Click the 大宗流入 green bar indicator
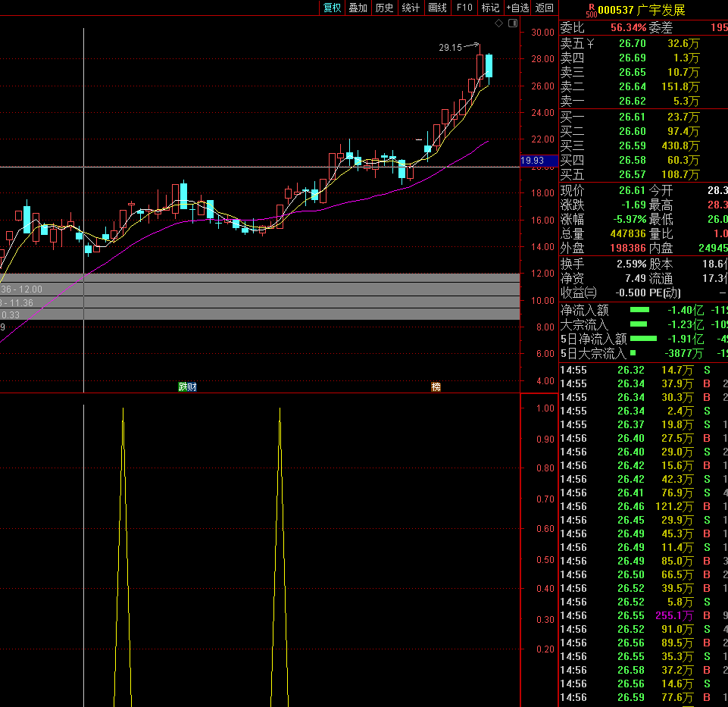Image resolution: width=728 pixels, height=707 pixels. (639, 324)
